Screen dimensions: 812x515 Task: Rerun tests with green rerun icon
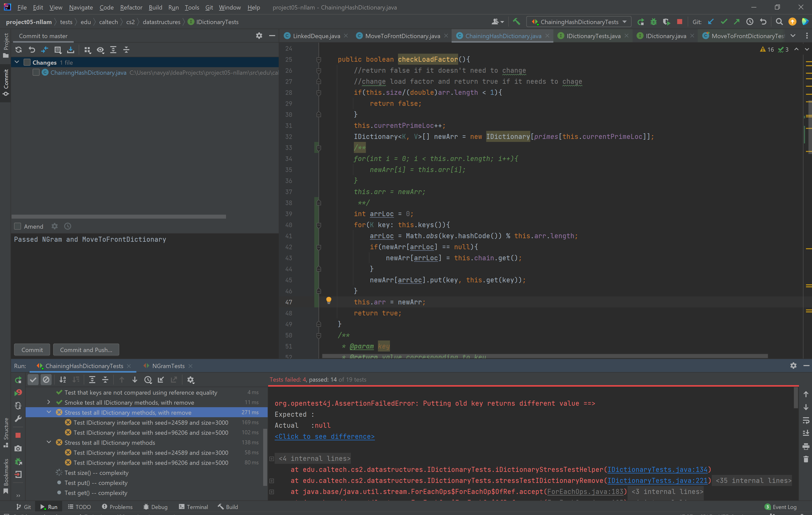[x=18, y=380]
